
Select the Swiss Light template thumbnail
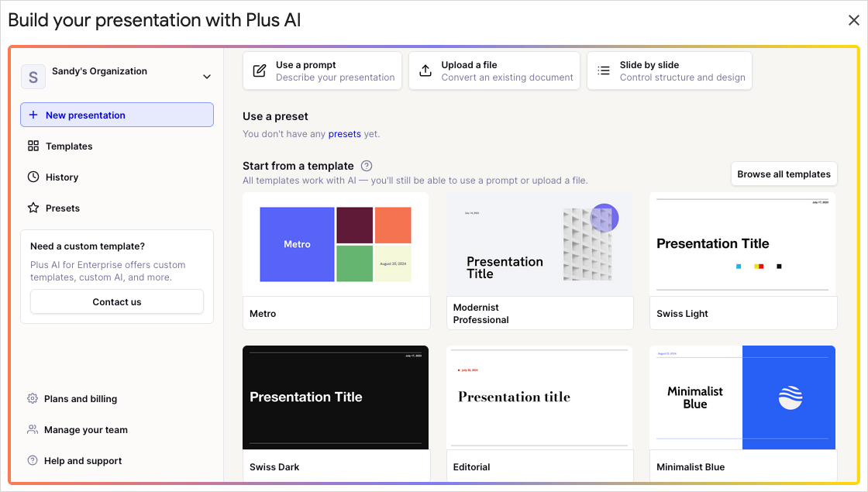click(743, 244)
